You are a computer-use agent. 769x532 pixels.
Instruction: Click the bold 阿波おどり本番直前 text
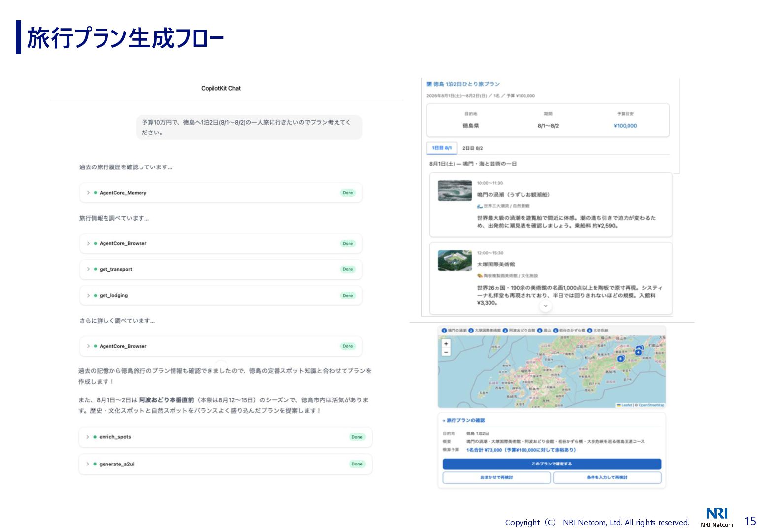[167, 400]
